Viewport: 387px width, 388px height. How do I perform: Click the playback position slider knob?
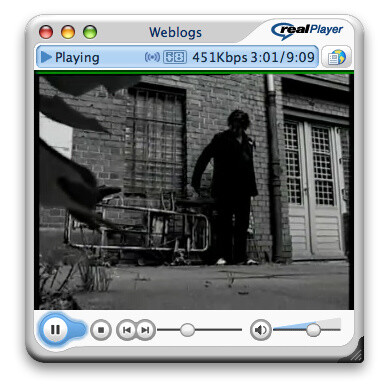coord(187,330)
